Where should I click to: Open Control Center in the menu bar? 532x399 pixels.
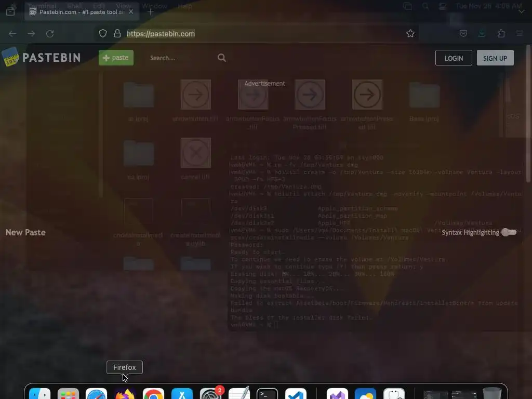[443, 6]
